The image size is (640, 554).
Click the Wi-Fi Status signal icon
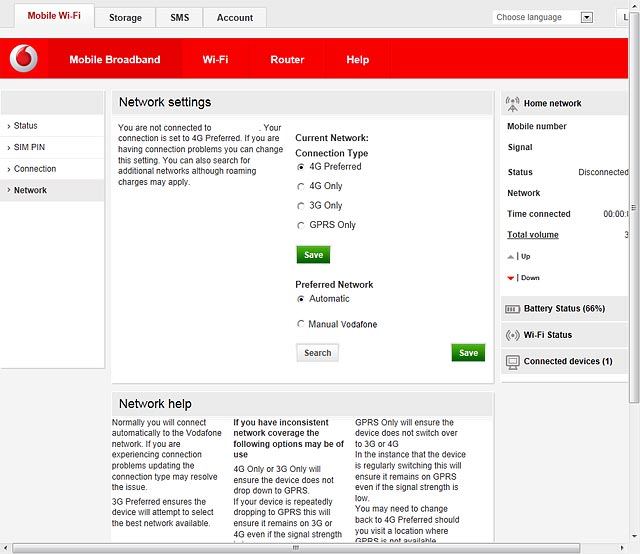pos(512,335)
